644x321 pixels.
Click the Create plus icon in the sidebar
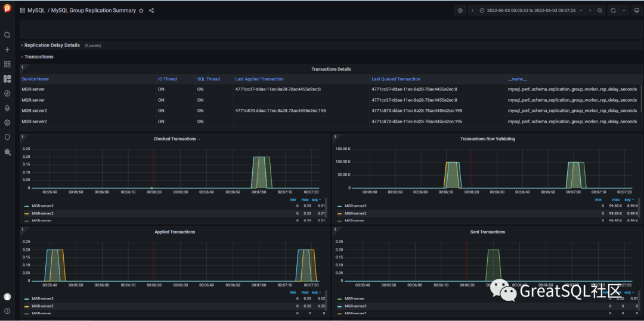(x=7, y=49)
